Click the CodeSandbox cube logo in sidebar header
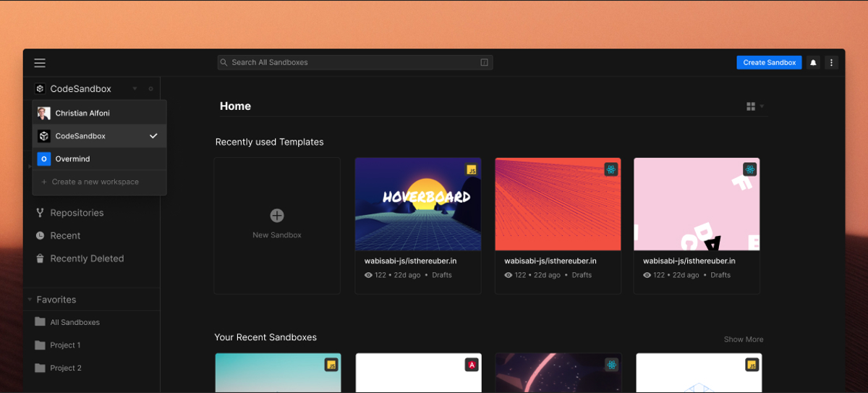Screen dimensions: 868x393 tap(40, 88)
